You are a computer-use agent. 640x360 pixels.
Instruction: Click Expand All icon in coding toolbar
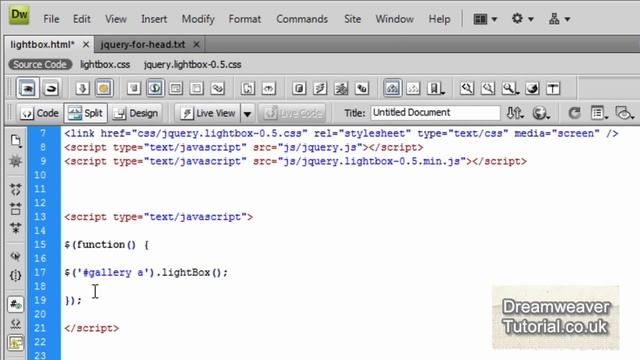(x=16, y=228)
